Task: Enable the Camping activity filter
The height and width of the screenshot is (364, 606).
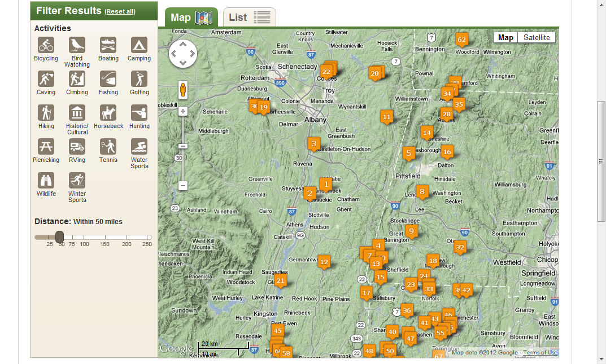Action: (x=139, y=45)
